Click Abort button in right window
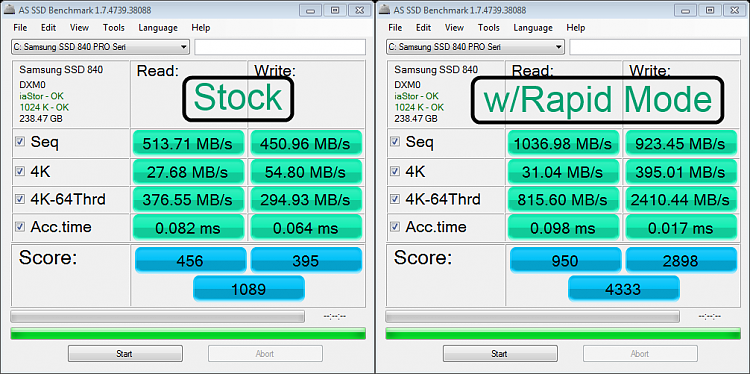The height and width of the screenshot is (374, 750). (640, 354)
